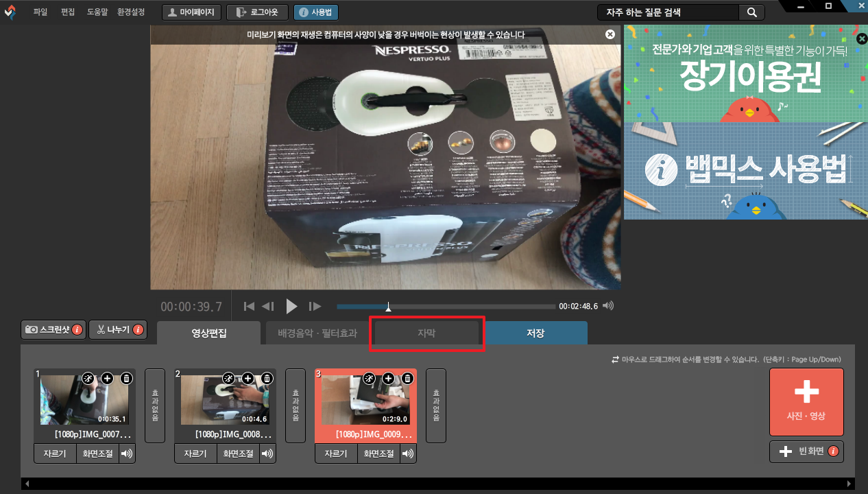Jump to the beginning of the video
Screen dimensions: 868x494
[x=250, y=306]
